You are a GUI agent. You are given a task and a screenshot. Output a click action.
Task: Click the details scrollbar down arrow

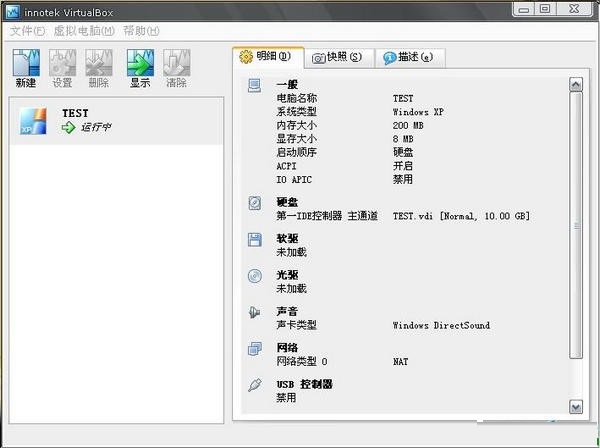576,406
